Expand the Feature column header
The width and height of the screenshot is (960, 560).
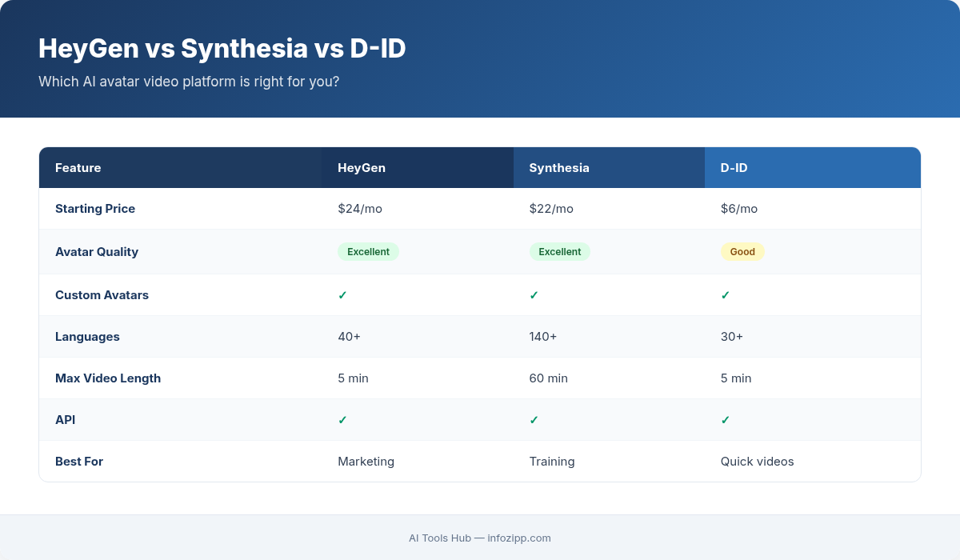click(78, 167)
